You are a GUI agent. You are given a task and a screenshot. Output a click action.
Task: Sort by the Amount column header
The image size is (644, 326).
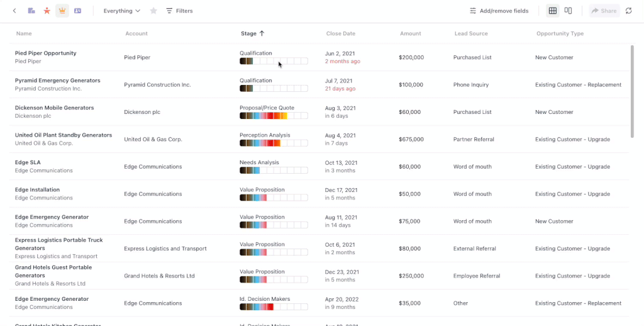click(x=410, y=34)
